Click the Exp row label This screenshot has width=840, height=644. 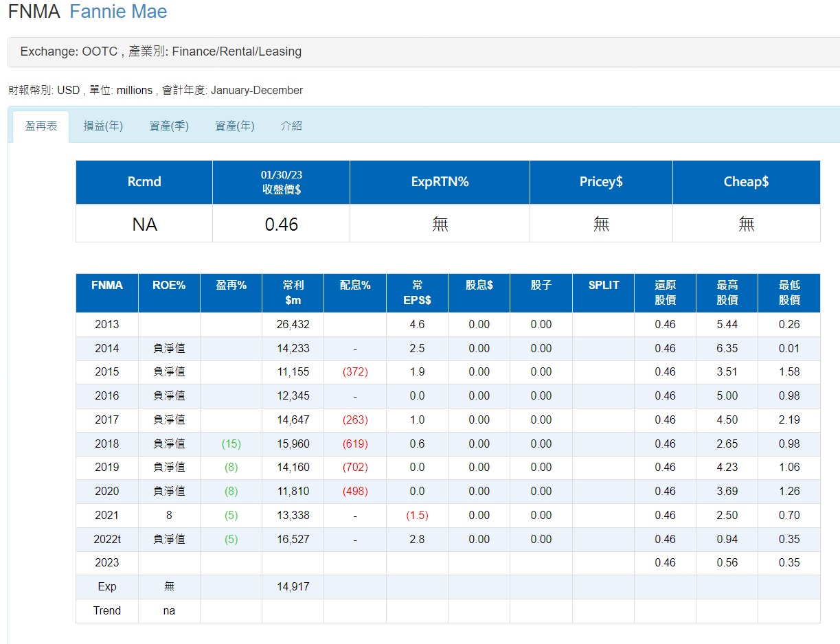107,587
